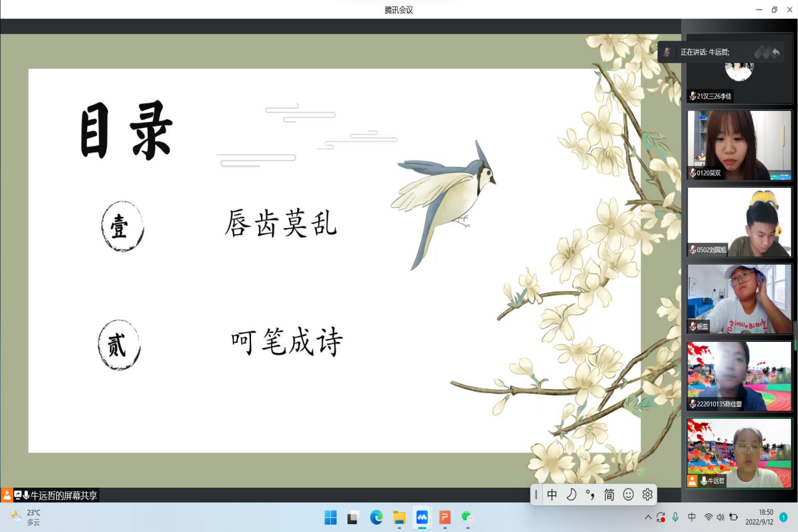Open the Wi-Fi quick settings flyout
The width and height of the screenshot is (798, 532).
click(x=708, y=517)
